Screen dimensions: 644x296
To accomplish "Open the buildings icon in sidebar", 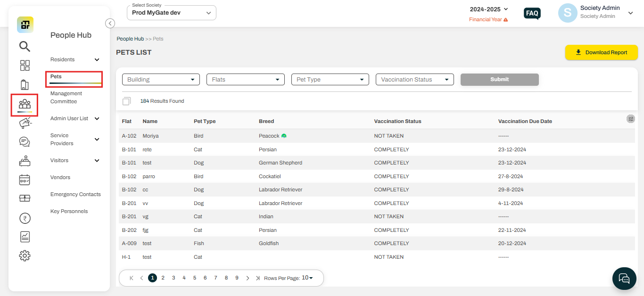I will [25, 85].
